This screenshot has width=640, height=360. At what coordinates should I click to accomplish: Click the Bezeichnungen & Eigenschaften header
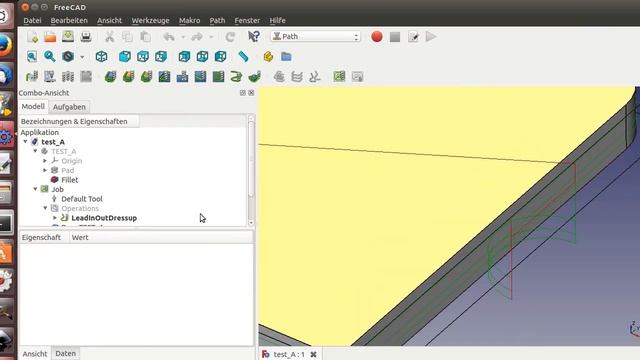[x=79, y=121]
